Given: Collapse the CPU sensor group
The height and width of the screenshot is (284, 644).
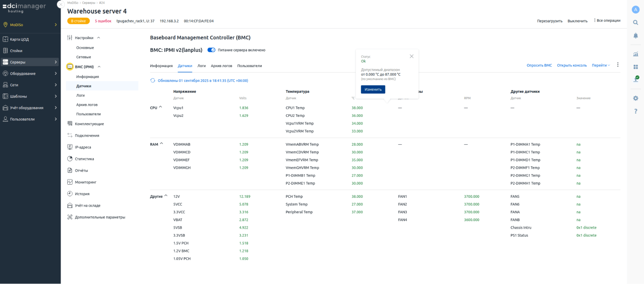Looking at the screenshot, I should point(160,107).
